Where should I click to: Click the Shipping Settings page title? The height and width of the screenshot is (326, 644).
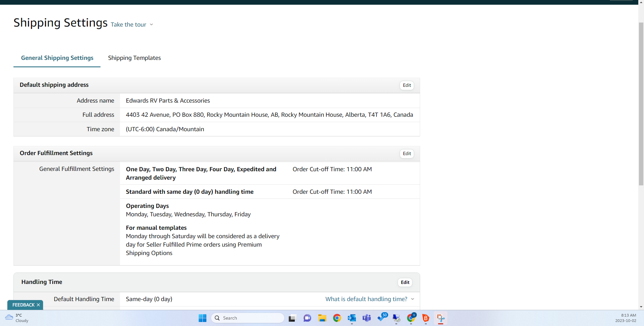tap(61, 23)
